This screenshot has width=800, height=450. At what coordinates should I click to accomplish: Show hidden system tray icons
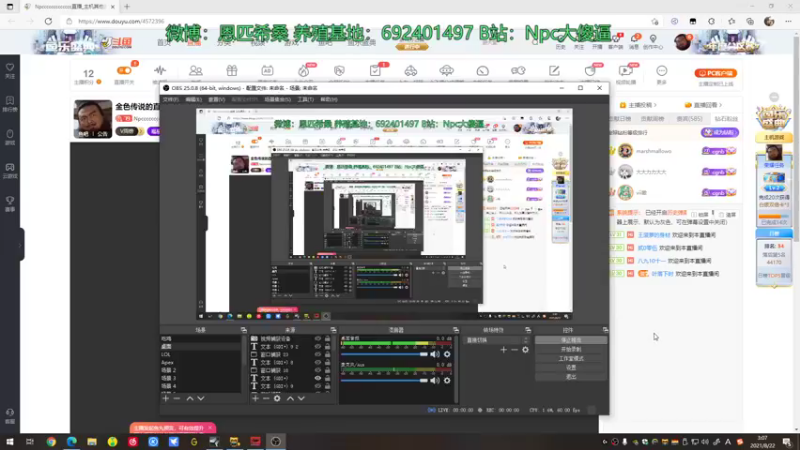pos(605,442)
